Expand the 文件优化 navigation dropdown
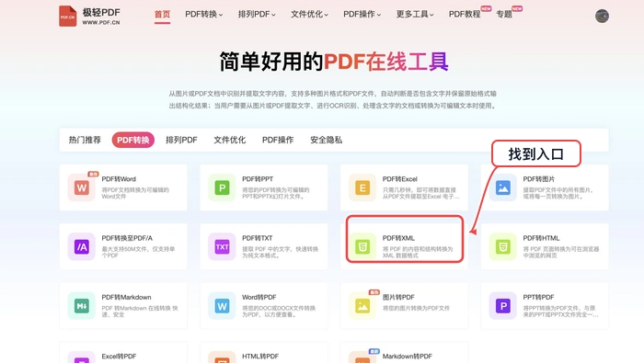644x363 pixels. (x=309, y=14)
